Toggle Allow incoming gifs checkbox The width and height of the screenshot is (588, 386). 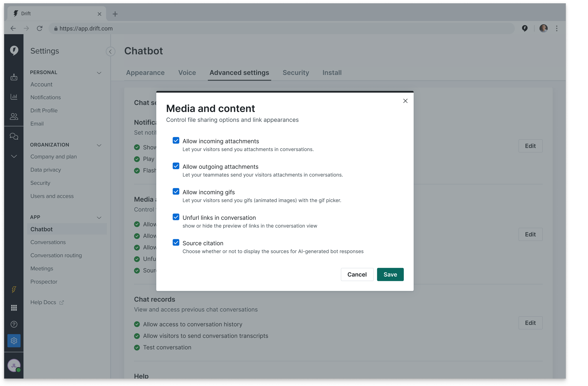(176, 192)
